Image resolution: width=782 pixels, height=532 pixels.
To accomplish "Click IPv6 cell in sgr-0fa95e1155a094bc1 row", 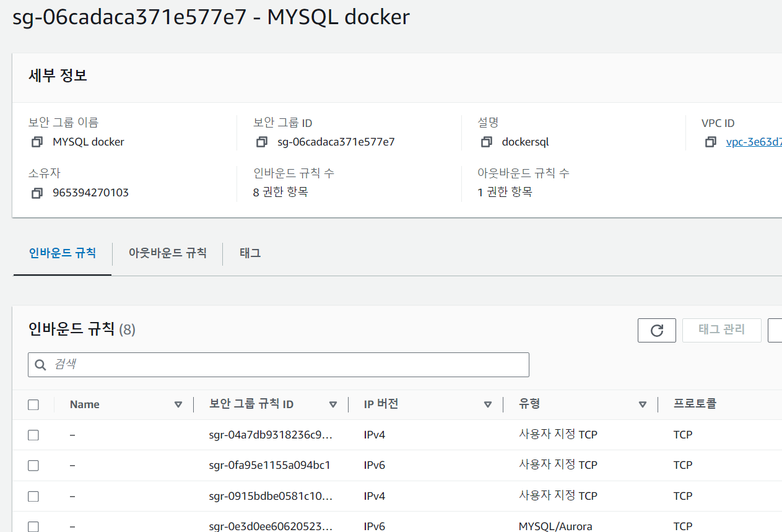I will click(x=374, y=465).
